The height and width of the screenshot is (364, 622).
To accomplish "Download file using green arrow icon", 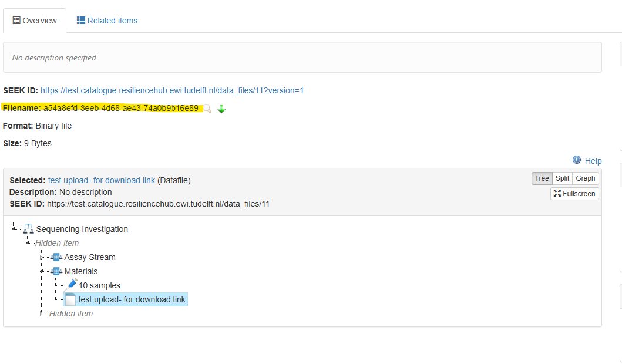I will 221,109.
